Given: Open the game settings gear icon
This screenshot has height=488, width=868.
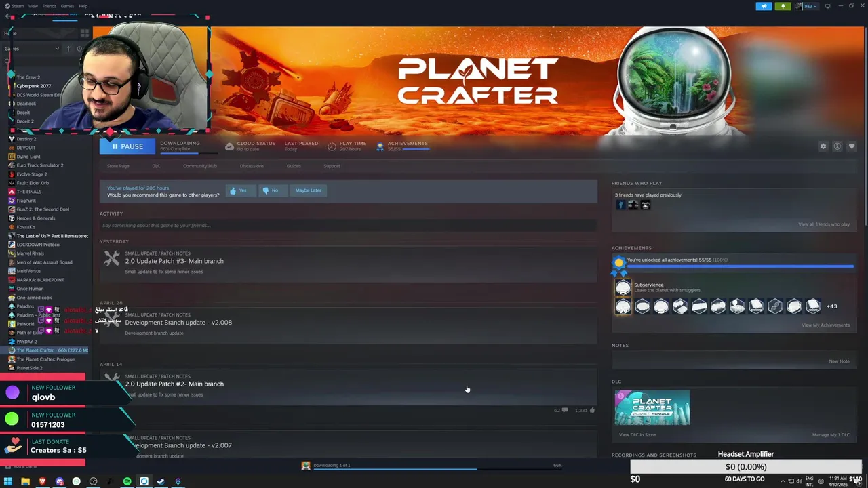Looking at the screenshot, I should coord(823,146).
